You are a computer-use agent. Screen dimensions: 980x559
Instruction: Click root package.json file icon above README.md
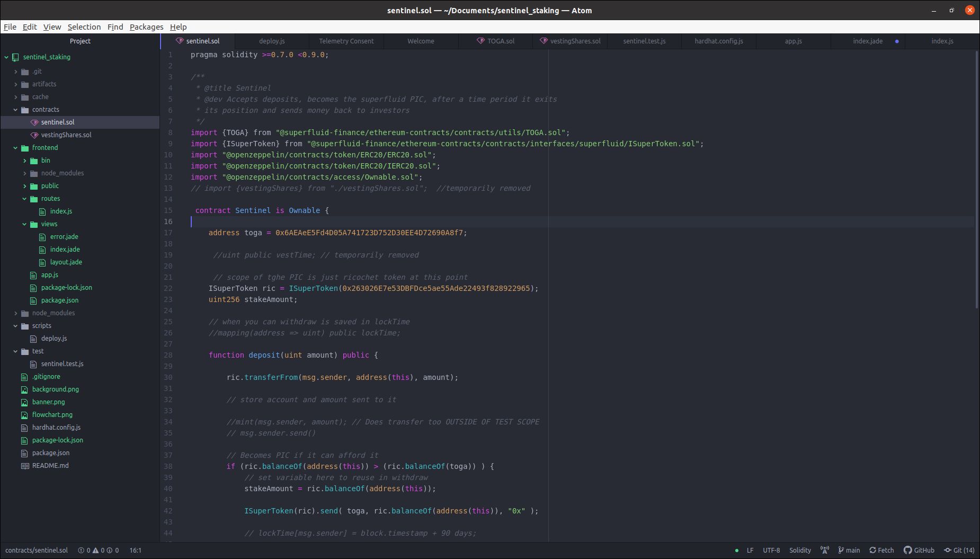click(x=24, y=453)
